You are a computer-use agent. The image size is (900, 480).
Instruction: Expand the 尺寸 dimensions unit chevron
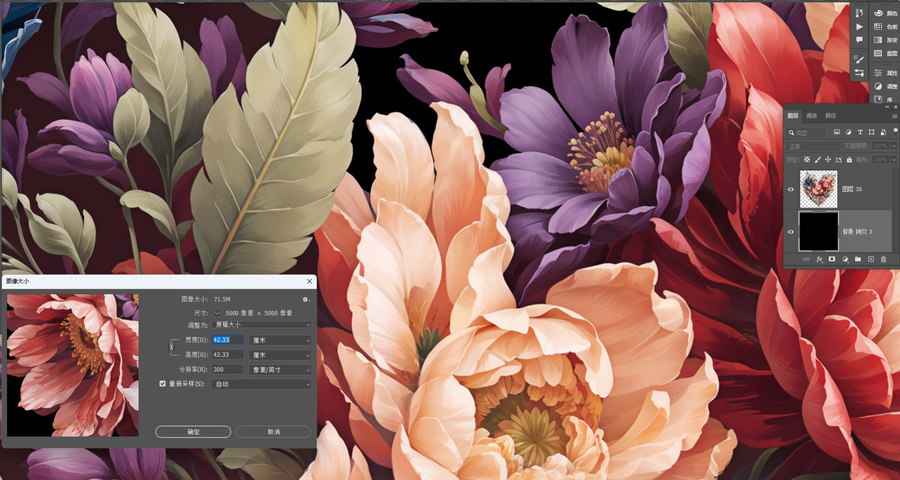tap(217, 313)
